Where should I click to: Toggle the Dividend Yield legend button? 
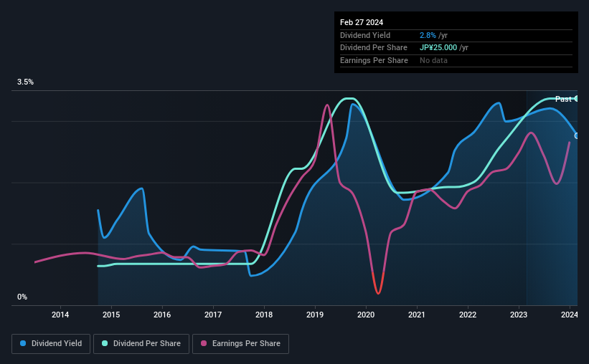[51, 344]
